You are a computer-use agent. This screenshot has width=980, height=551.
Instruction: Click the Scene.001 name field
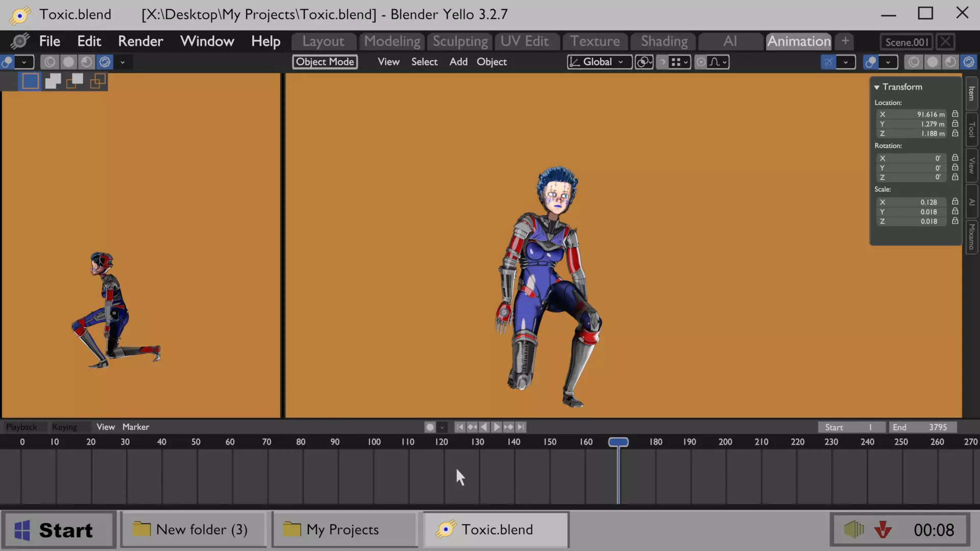pyautogui.click(x=906, y=42)
